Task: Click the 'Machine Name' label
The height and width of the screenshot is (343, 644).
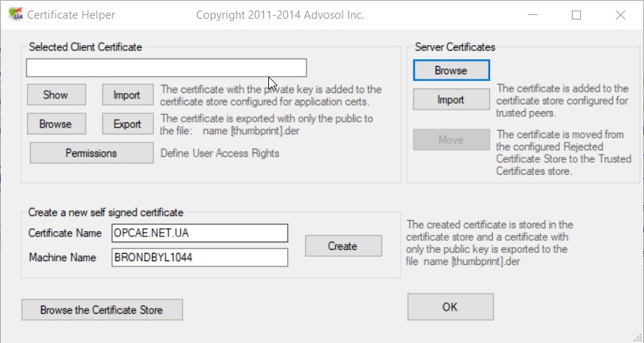Action: (62, 257)
